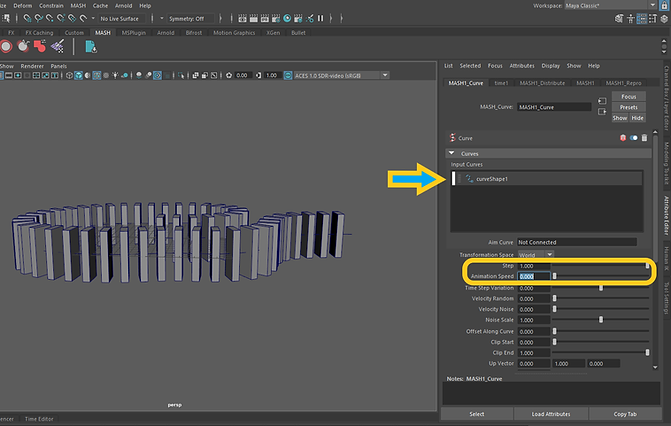The image size is (671, 426).
Task: Click the magnet snap-to-curve icon
Action: point(39,18)
